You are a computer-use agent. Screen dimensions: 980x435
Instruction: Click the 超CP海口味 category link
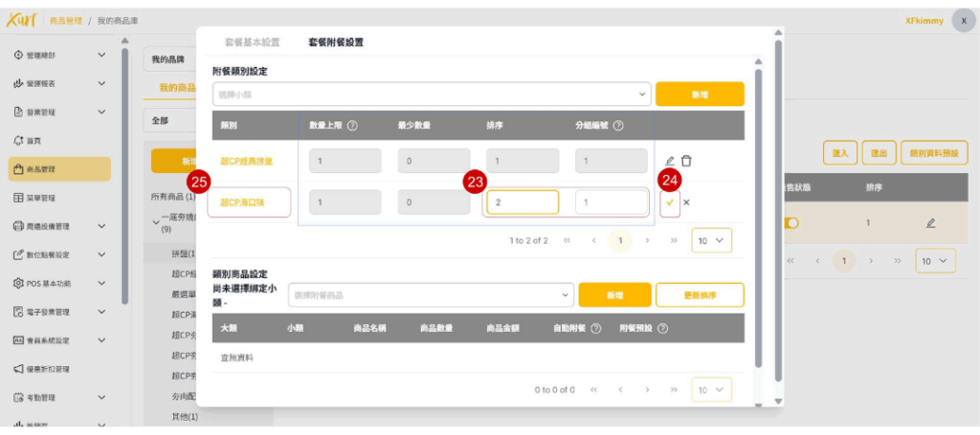(246, 202)
